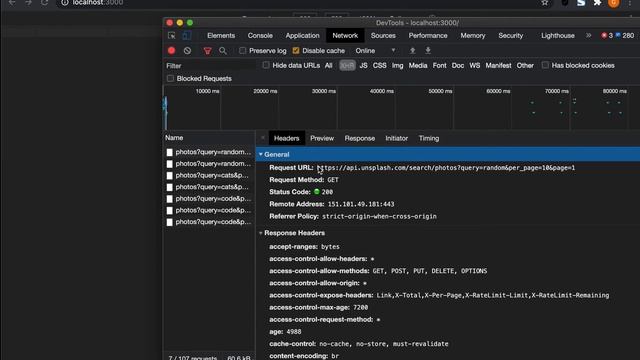
Task: Switch to the Elements panel
Action: pos(221,36)
